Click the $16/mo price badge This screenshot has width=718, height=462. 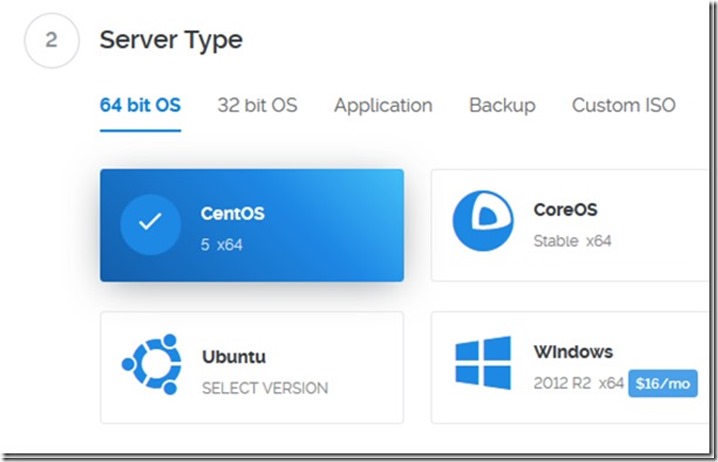(662, 382)
